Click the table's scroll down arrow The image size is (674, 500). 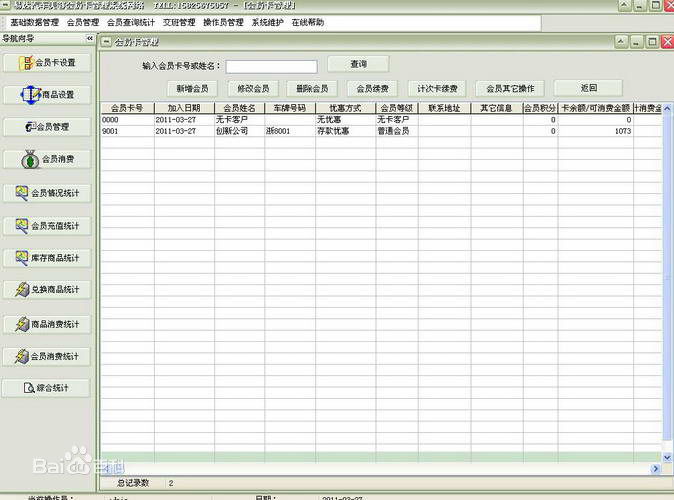tap(667, 458)
